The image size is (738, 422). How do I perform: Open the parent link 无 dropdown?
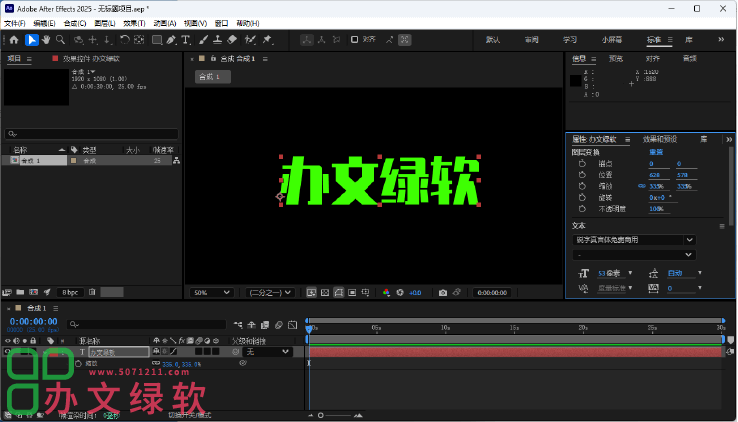[267, 352]
